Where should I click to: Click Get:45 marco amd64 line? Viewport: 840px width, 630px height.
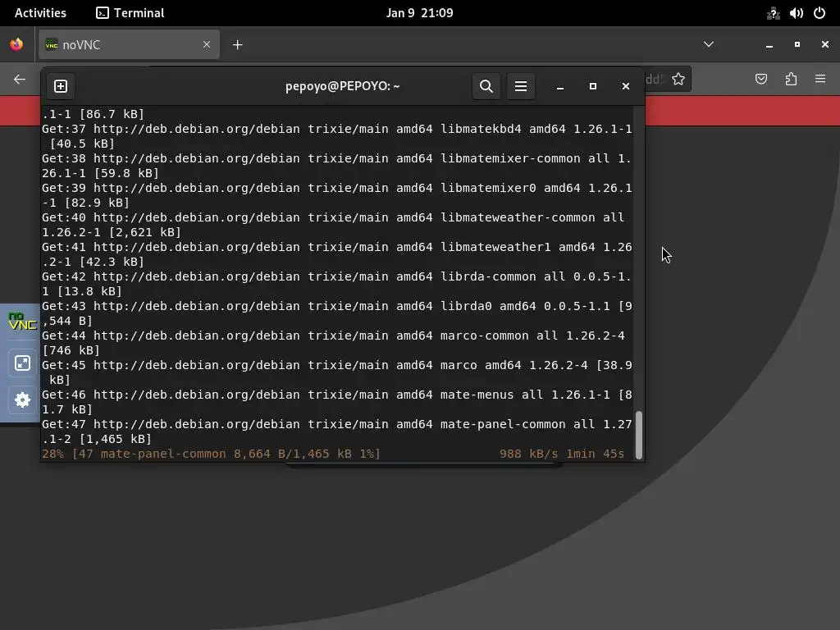(x=337, y=372)
